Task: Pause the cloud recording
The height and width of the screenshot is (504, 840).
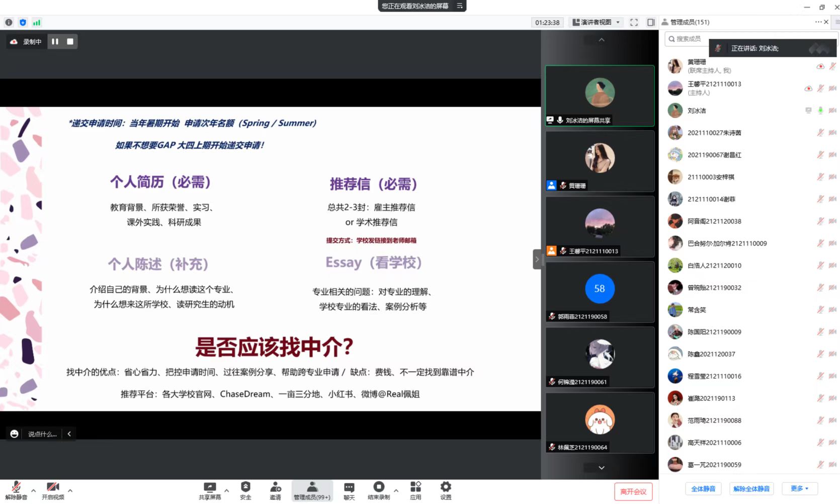Action: (55, 42)
